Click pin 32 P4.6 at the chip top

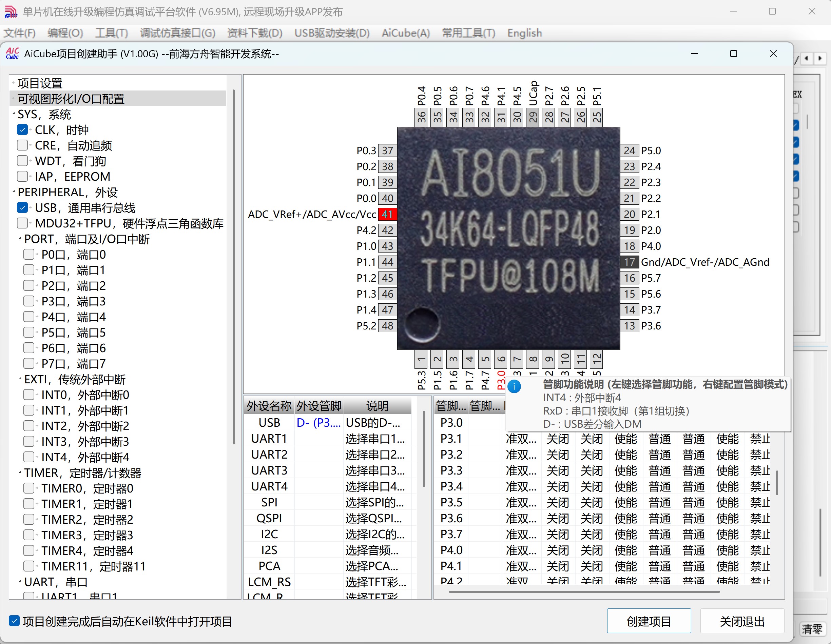(485, 117)
